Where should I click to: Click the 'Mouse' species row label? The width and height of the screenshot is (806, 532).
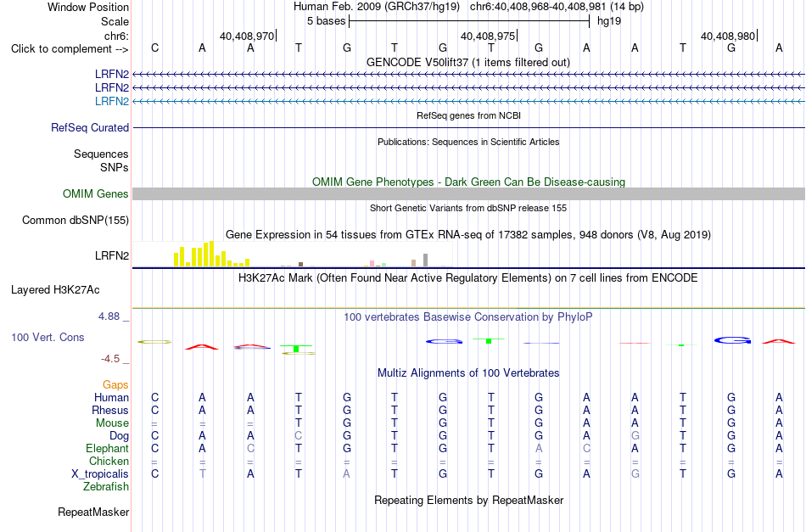click(x=112, y=423)
